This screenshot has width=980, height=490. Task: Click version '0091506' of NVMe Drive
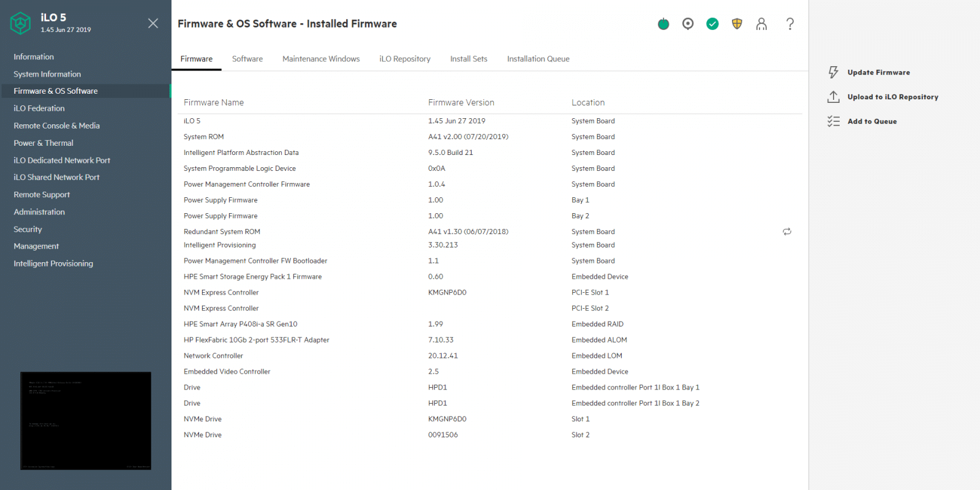[443, 435]
